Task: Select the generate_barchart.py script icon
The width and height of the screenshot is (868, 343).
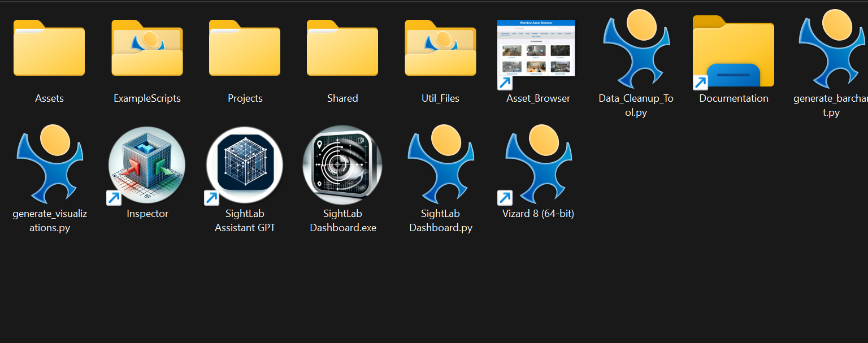Action: (833, 50)
